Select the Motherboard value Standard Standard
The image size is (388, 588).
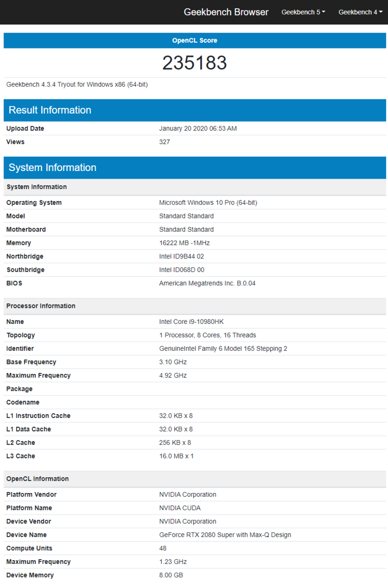click(x=186, y=229)
